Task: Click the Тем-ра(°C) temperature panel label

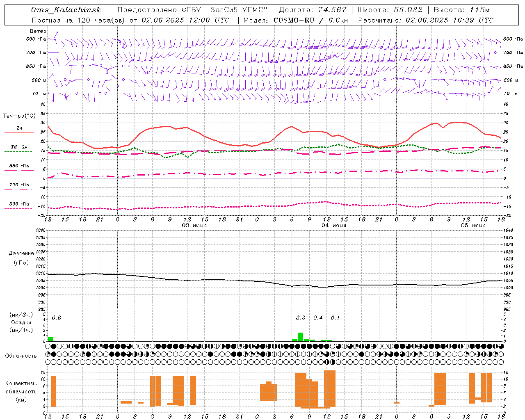Action: tap(19, 116)
